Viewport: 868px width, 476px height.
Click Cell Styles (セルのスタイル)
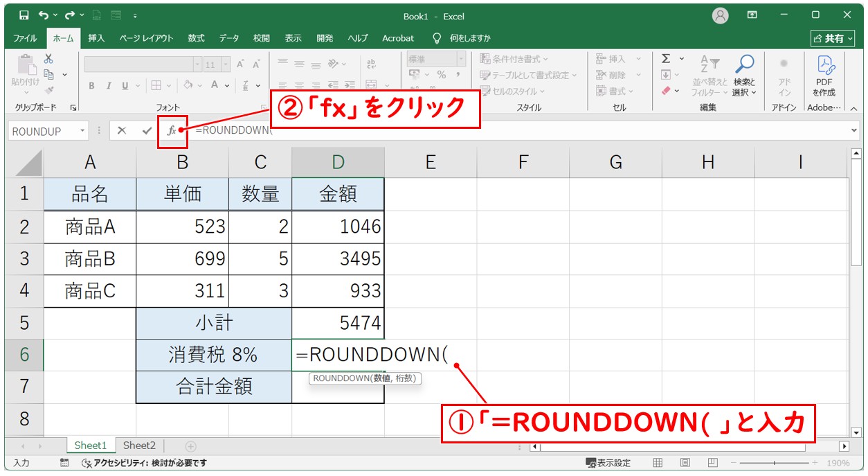coord(512,91)
